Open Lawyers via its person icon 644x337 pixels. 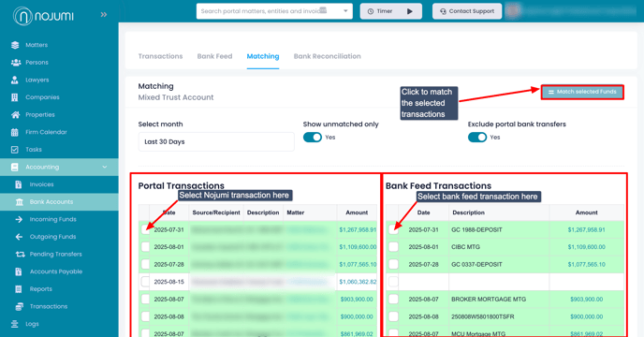15,81
